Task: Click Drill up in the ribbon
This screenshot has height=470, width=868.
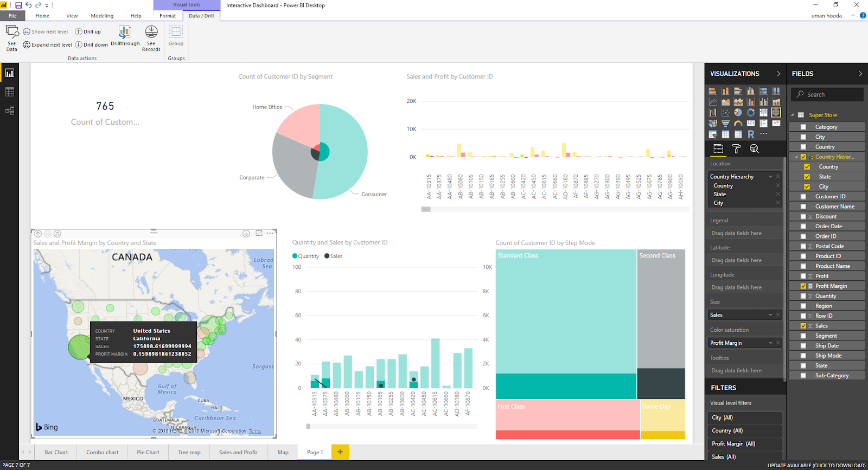Action: click(x=88, y=31)
